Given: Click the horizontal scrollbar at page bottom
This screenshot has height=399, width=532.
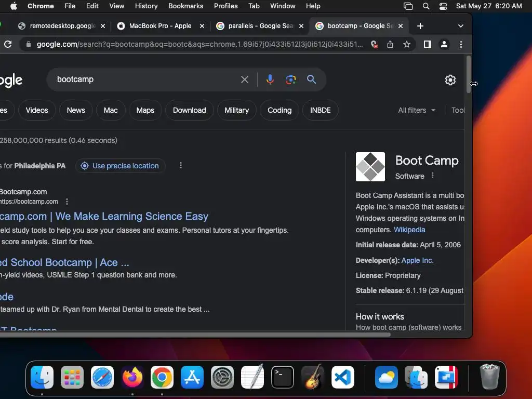Looking at the screenshot, I should 195,335.
